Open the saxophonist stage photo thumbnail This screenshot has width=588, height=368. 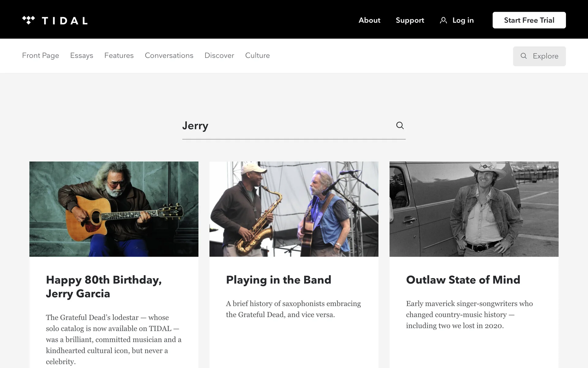pyautogui.click(x=294, y=209)
